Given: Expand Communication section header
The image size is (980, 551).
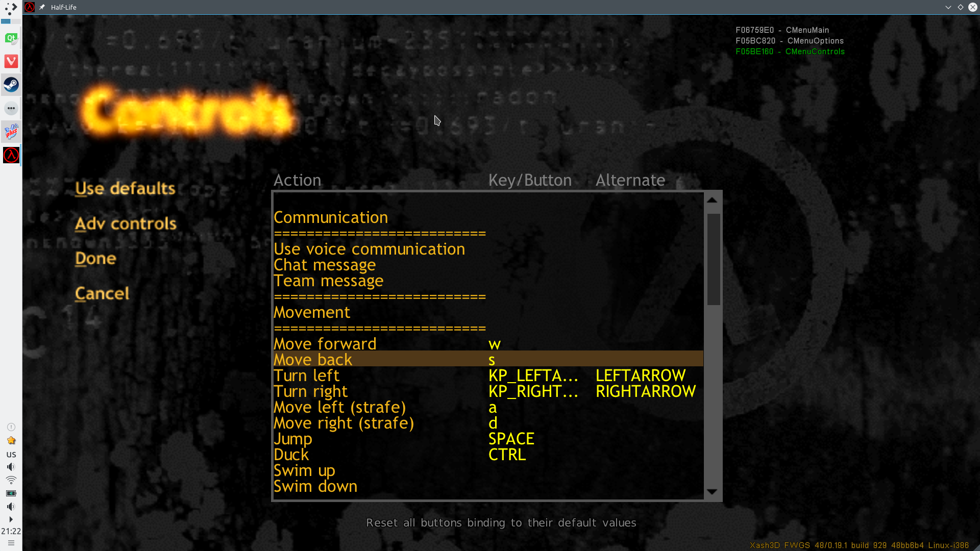Looking at the screenshot, I should [330, 216].
